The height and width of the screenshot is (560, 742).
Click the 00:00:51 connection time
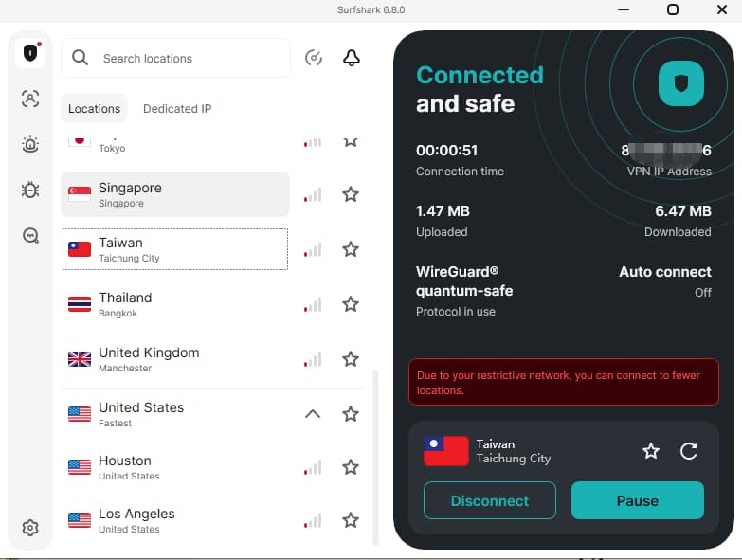point(446,150)
